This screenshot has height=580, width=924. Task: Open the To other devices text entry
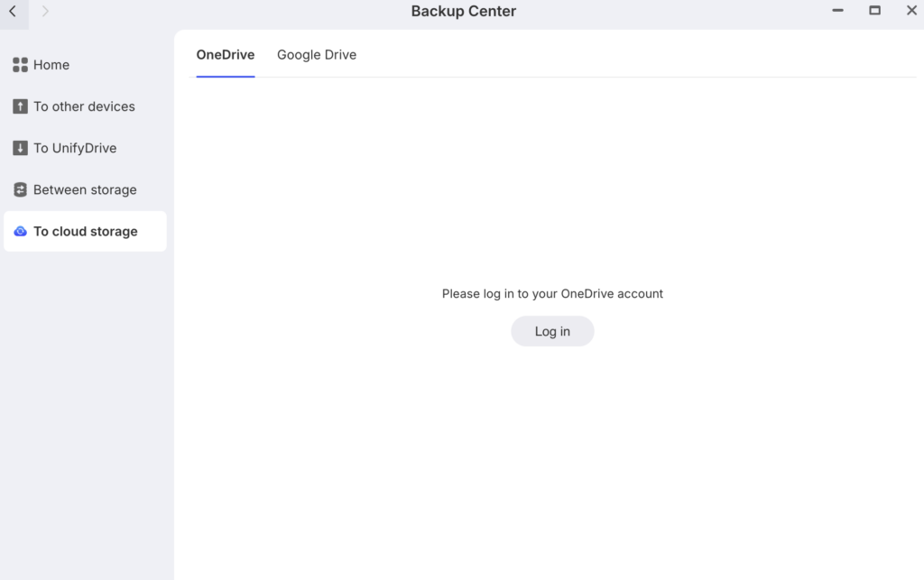coord(84,106)
